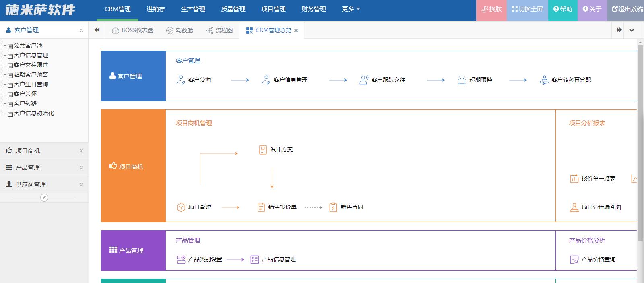Screen dimensions: 644x283
Task: Click the 退出系统 button
Action: 627,9
